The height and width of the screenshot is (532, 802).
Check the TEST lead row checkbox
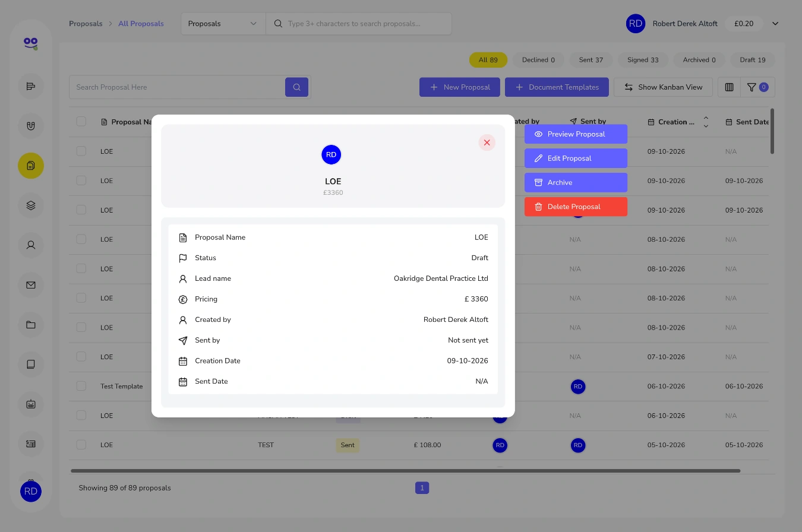tap(81, 445)
